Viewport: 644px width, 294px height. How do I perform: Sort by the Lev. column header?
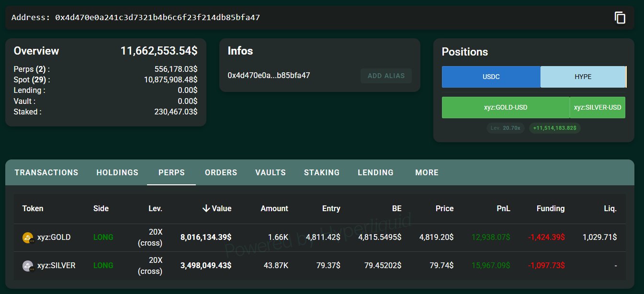pyautogui.click(x=155, y=208)
